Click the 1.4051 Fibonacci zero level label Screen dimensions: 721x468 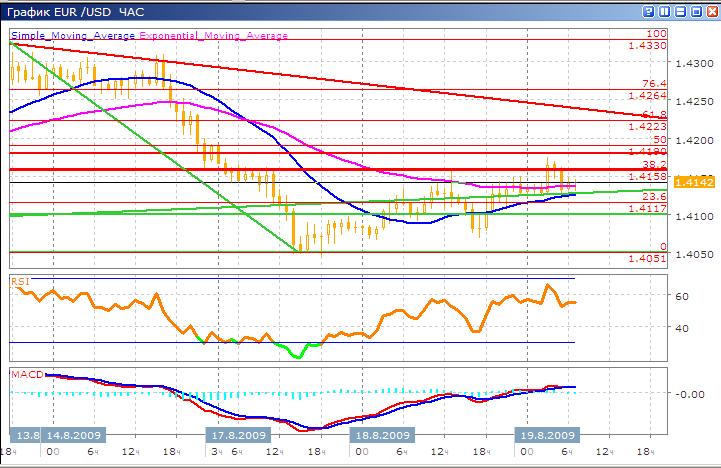(648, 258)
